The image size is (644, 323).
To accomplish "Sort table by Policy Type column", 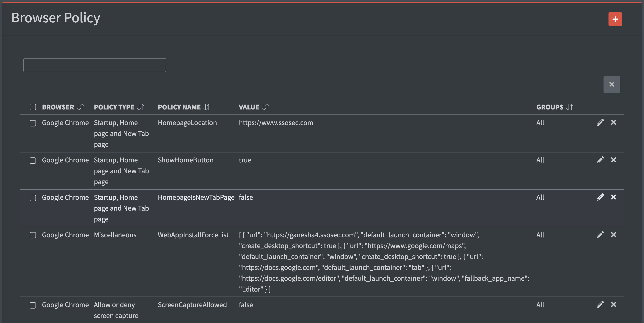I will tap(140, 107).
